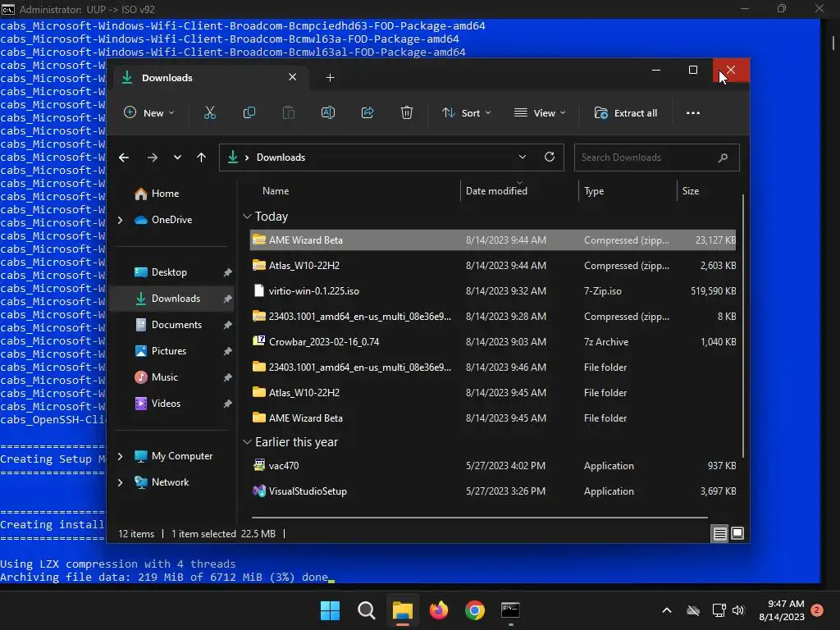Click the Downloads tab label
This screenshot has width=840, height=630.
pyautogui.click(x=167, y=78)
